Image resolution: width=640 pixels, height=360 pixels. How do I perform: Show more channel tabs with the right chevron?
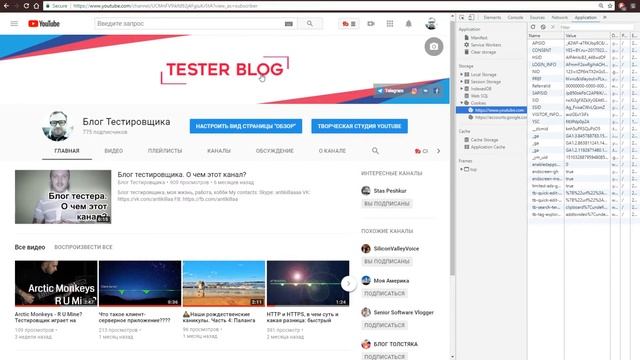point(438,151)
